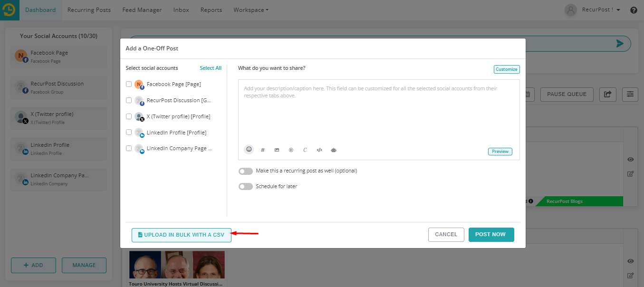Check the Facebook Page [Page] checkbox
This screenshot has width=644, height=287.
129,84
